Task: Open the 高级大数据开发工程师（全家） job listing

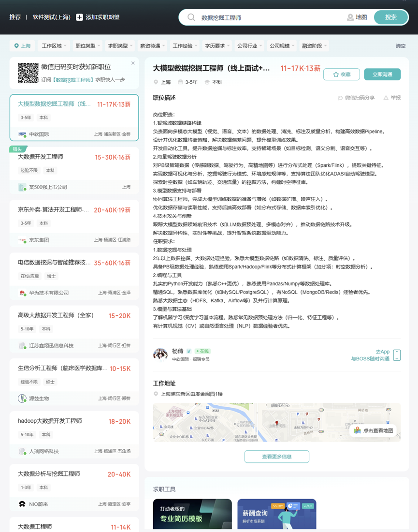Action: coord(74,329)
